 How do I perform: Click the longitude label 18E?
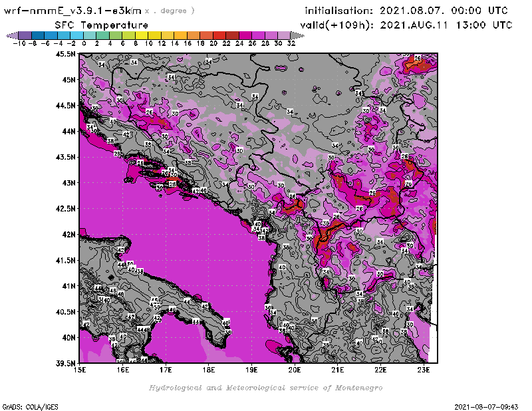click(209, 370)
